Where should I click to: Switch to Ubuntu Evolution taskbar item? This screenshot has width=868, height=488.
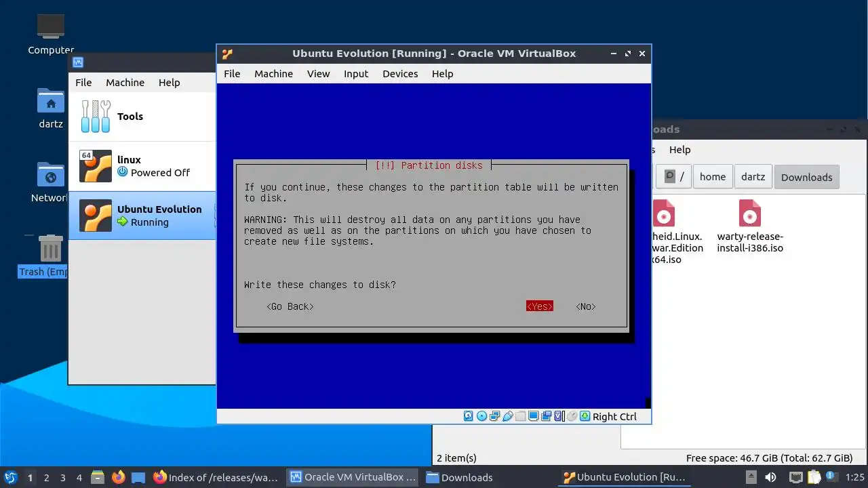pos(625,477)
